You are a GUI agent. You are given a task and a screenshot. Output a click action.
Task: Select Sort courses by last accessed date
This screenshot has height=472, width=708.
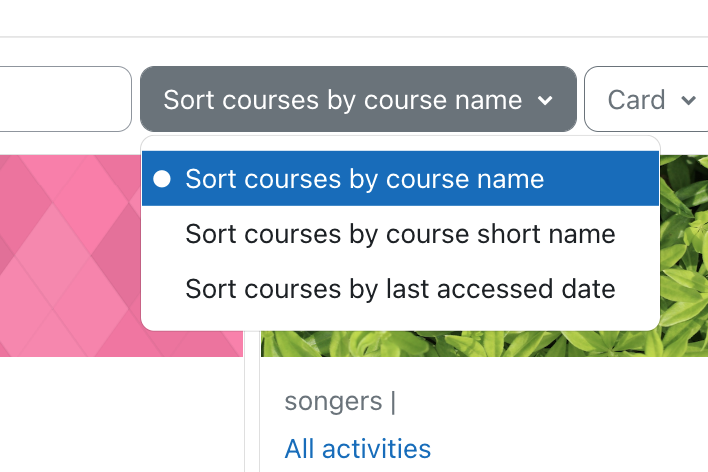tap(401, 289)
